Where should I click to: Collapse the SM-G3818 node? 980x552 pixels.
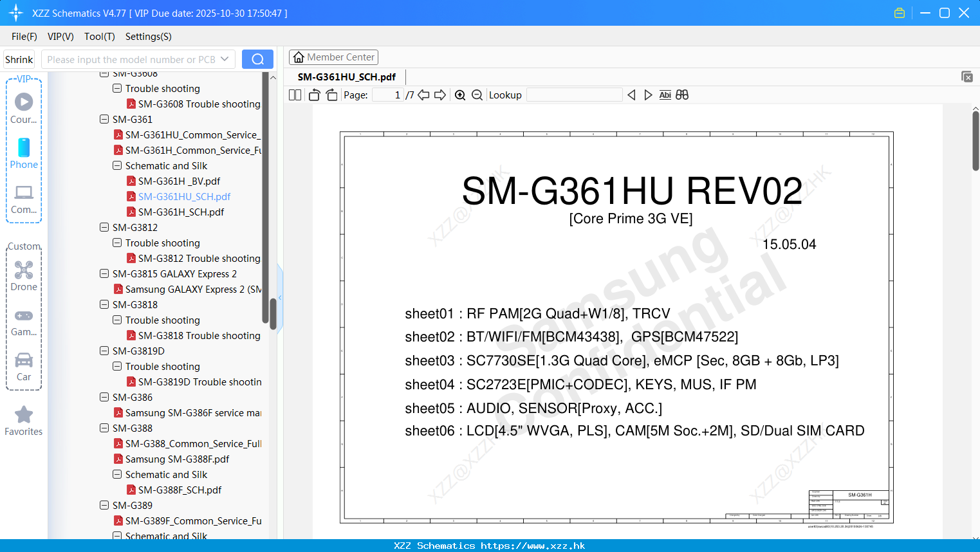coord(104,304)
